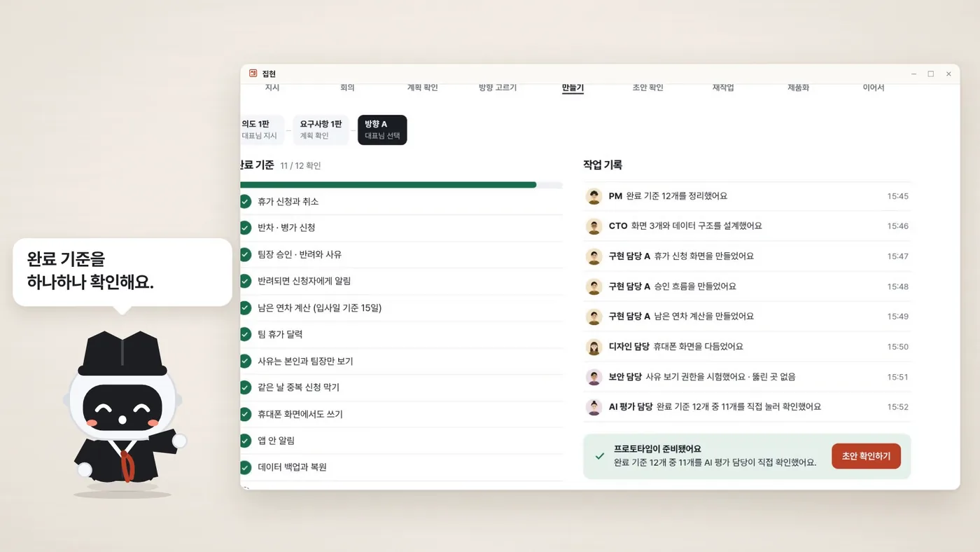The image size is (980, 552).
Task: Click 프로토타입이 준비됐어요 banner title
Action: coord(657,449)
